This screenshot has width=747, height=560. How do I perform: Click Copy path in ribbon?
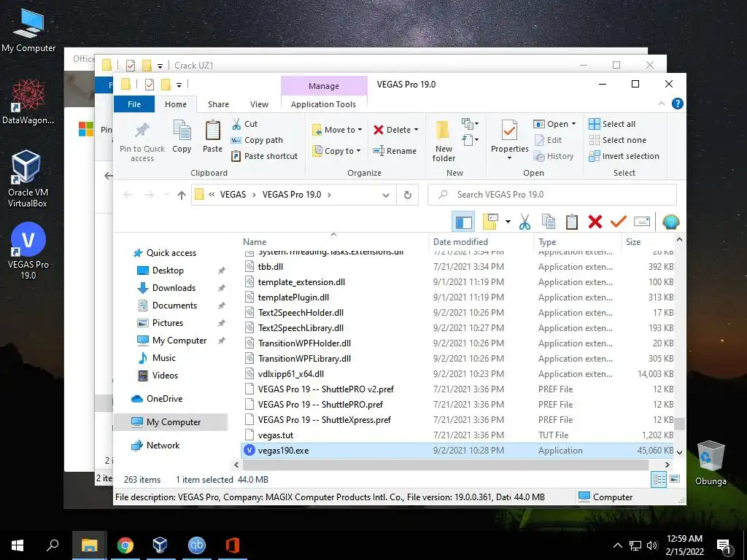pos(258,140)
